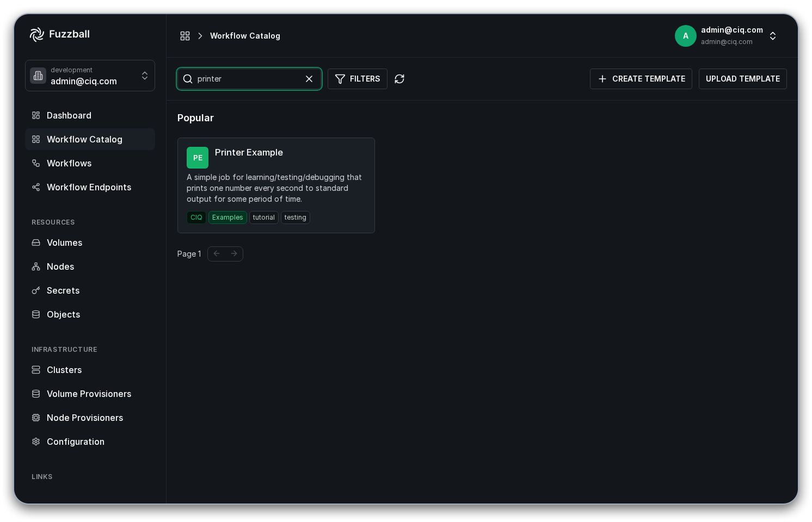Open the Printer Example template card
The height and width of the screenshot is (522, 812).
[x=276, y=185]
